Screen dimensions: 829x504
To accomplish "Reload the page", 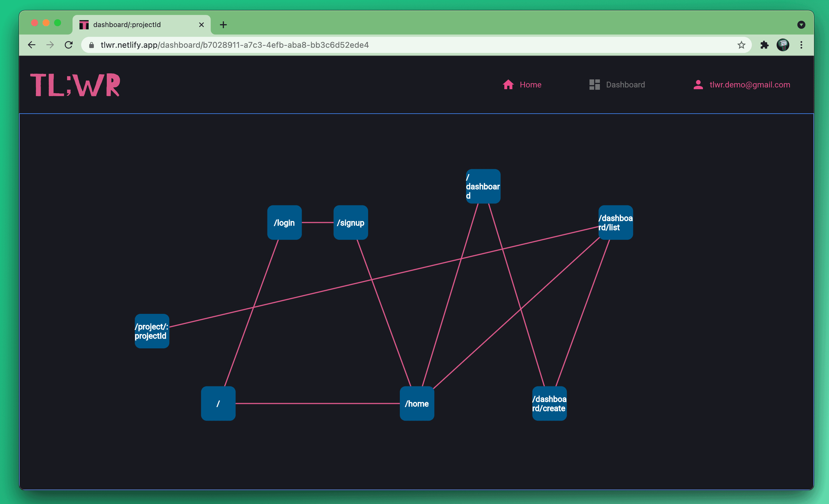I will point(69,45).
